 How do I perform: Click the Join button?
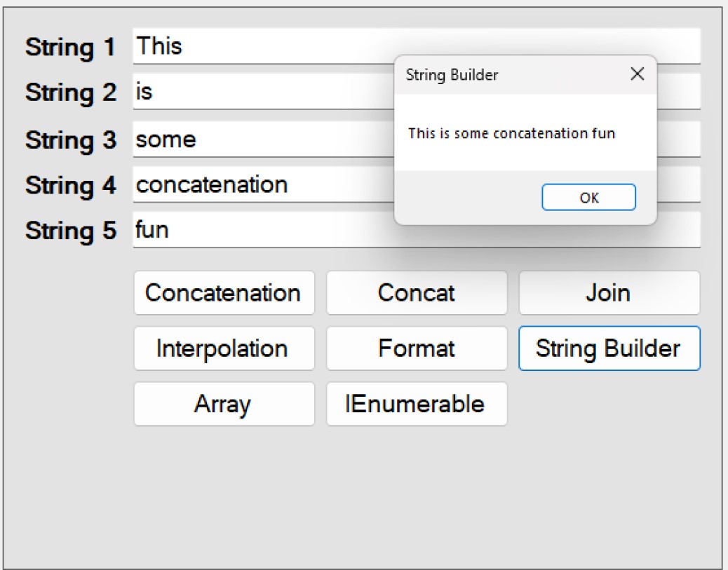click(609, 293)
